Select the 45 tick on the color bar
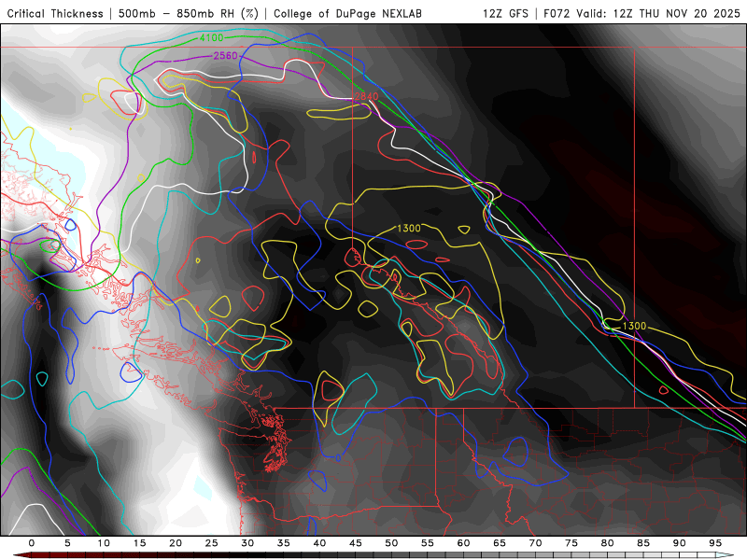The width and height of the screenshot is (747, 560). tap(356, 543)
